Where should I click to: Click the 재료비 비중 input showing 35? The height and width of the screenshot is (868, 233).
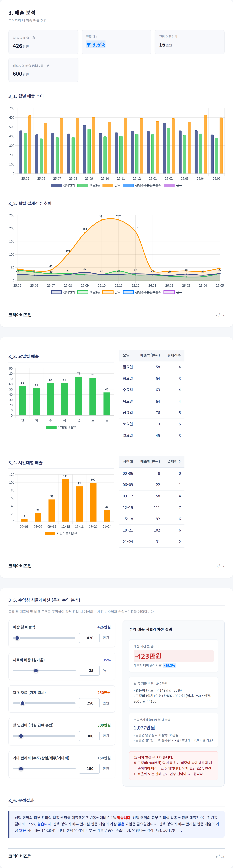tap(89, 671)
